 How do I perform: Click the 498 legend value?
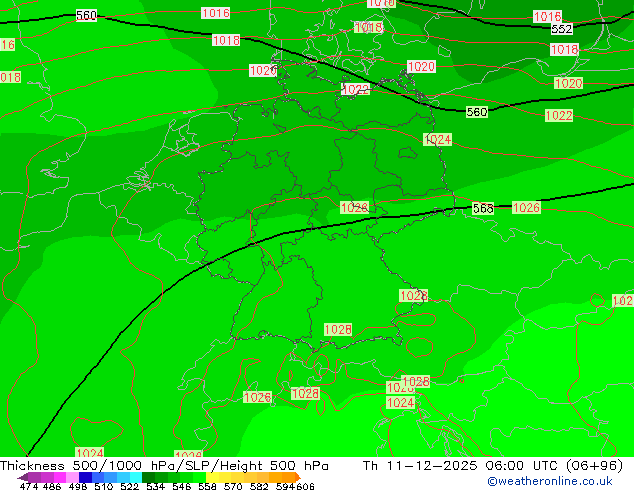(78, 486)
